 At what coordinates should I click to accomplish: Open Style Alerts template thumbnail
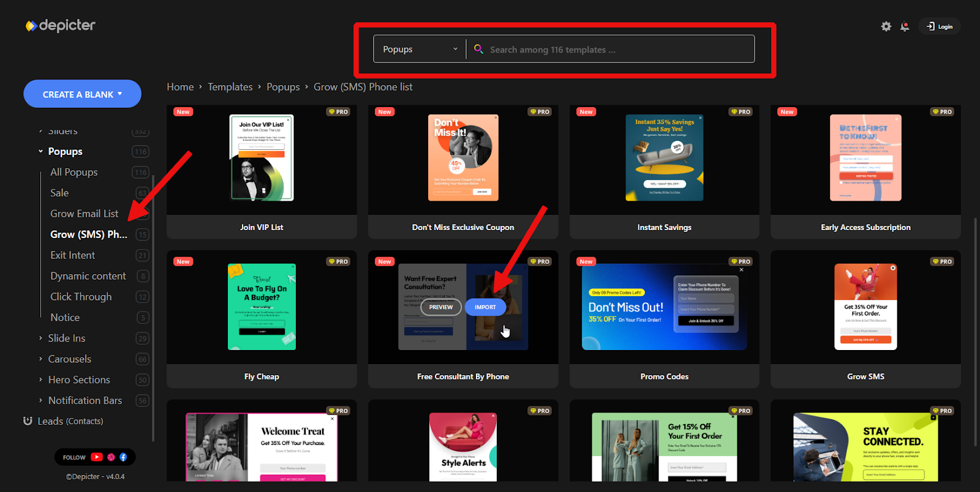click(x=463, y=447)
